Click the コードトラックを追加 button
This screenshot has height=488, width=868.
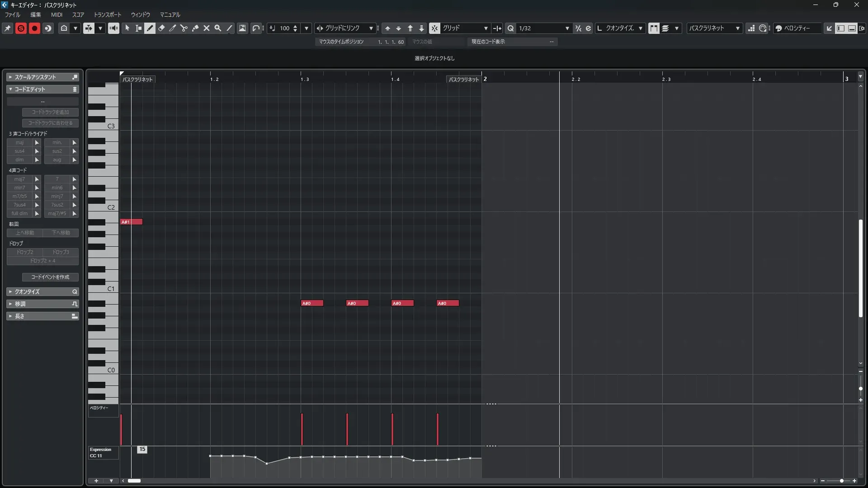click(50, 112)
